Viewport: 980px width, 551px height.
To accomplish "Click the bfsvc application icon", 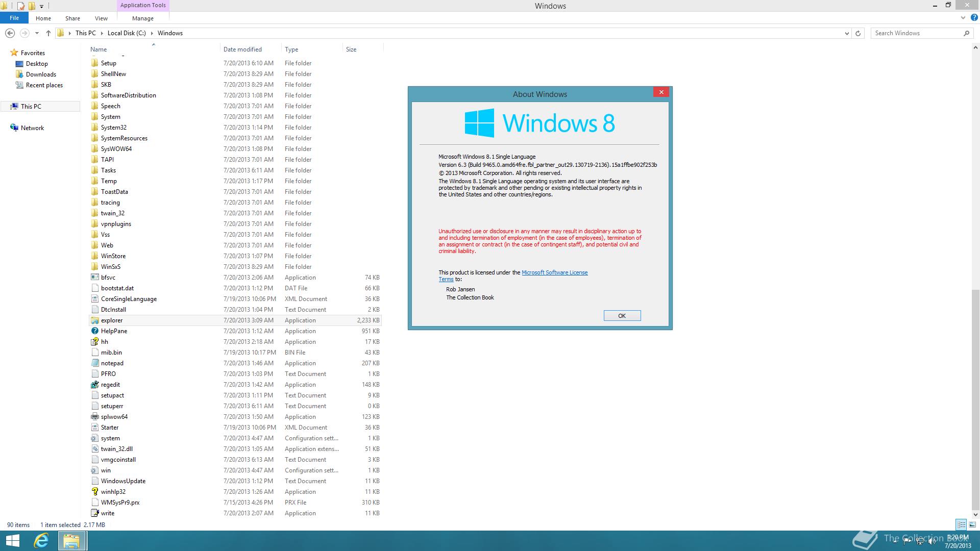I will tap(94, 278).
